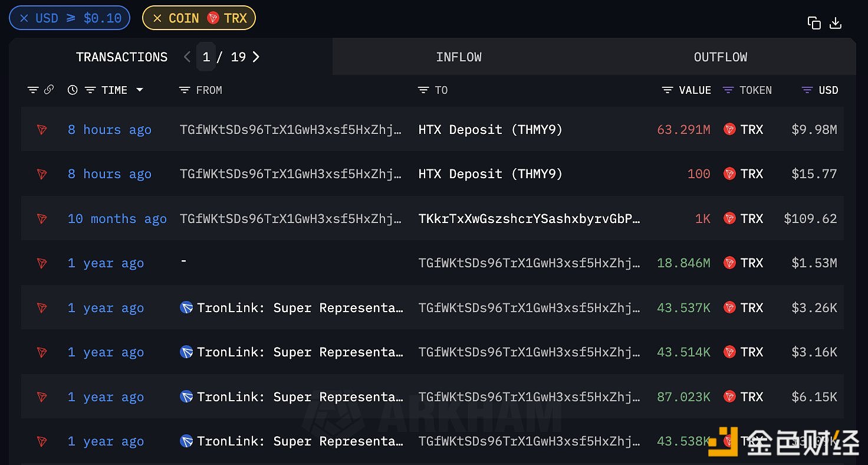Viewport: 868px width, 465px height.
Task: Open the leftmost filter icon in header
Action: tap(33, 90)
